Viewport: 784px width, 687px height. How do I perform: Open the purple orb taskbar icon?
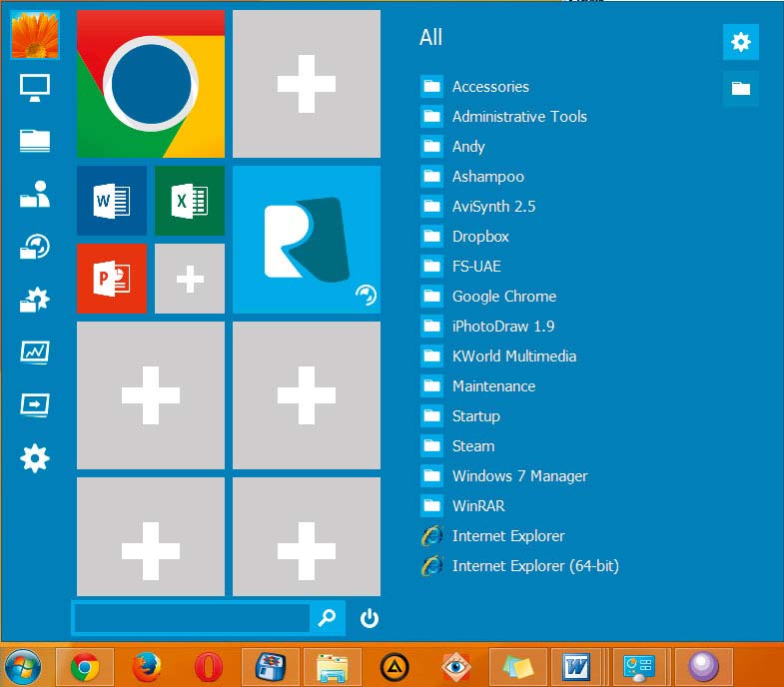[x=703, y=666]
